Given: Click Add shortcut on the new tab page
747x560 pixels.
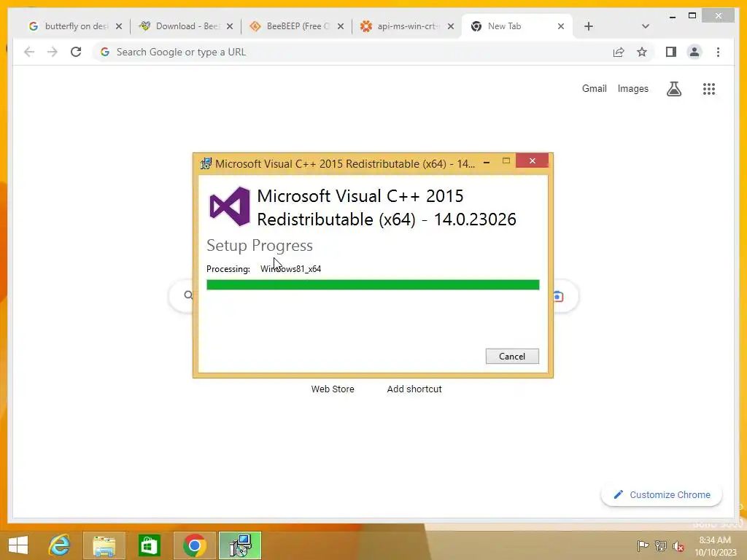Looking at the screenshot, I should pos(414,389).
